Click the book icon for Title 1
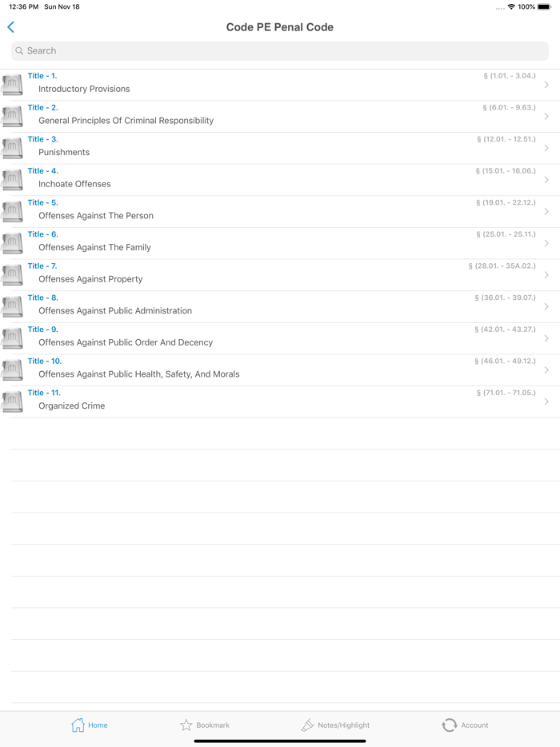Image resolution: width=560 pixels, height=747 pixels. [x=12, y=85]
